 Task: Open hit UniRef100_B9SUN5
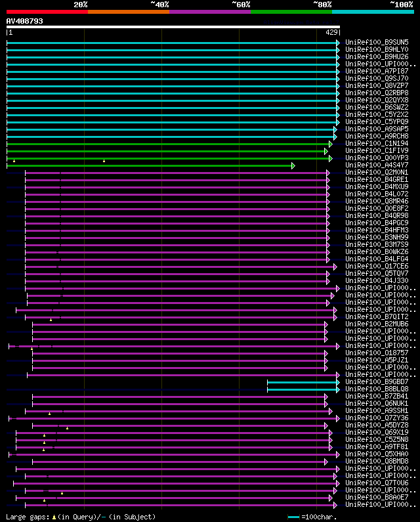tap(377, 42)
